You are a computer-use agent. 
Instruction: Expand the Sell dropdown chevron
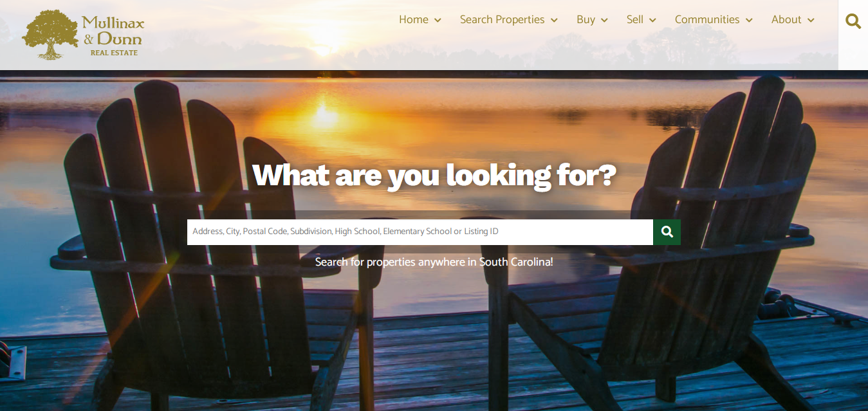(x=652, y=21)
